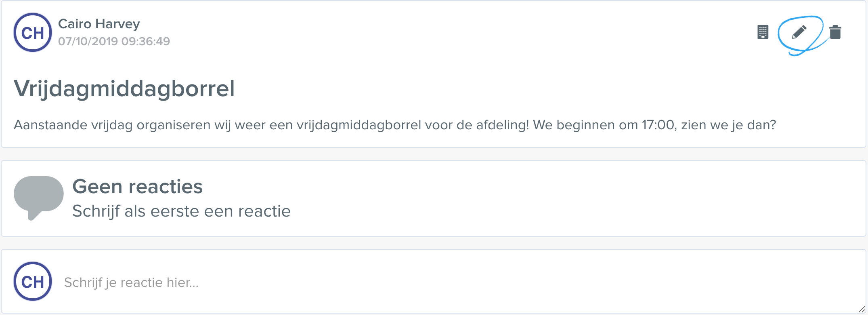Open the author name Cairo Harvey
Viewport: 868px width, 316px height.
click(x=99, y=24)
